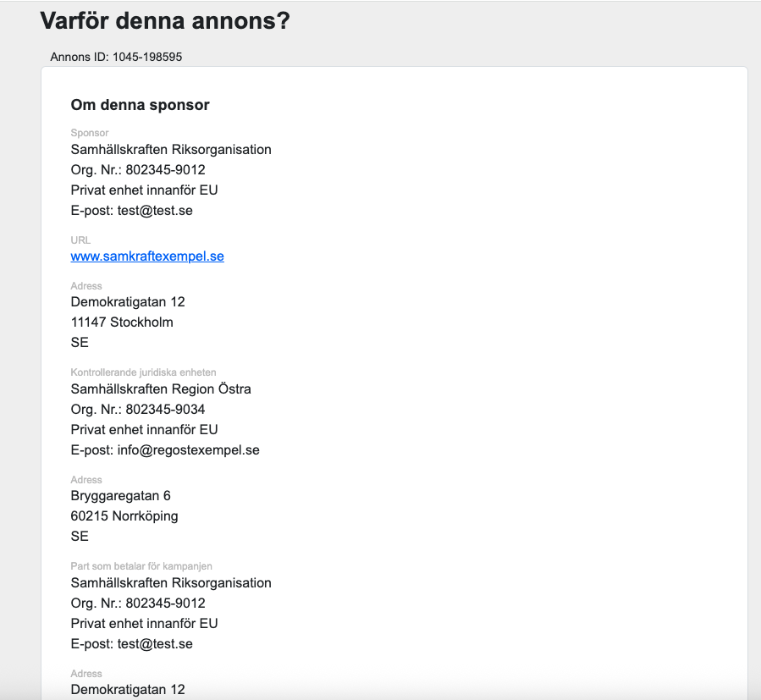Select the Org. Nr. 802345-9034 line
The width and height of the screenshot is (761, 700).
[138, 410]
